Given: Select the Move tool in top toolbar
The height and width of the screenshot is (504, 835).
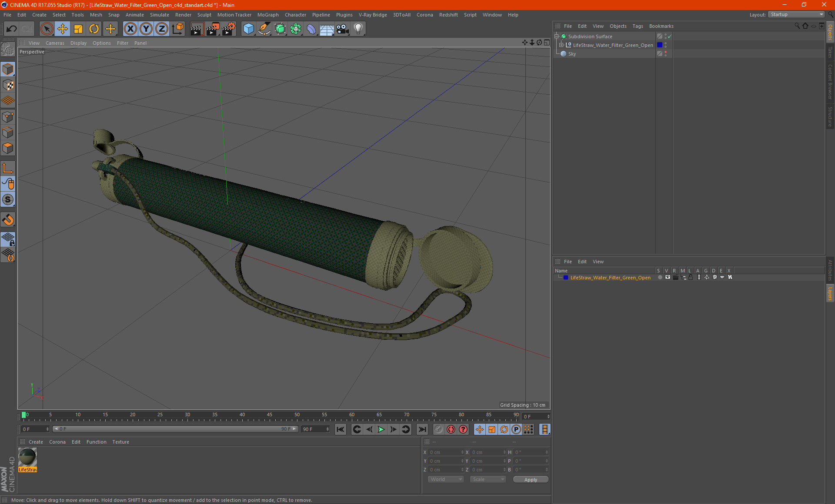Looking at the screenshot, I should click(63, 29).
